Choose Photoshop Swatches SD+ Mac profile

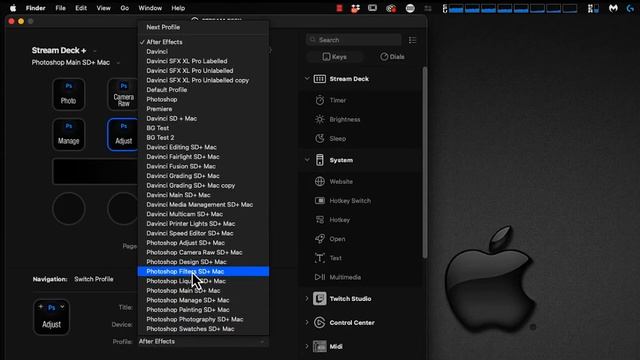tap(203, 329)
